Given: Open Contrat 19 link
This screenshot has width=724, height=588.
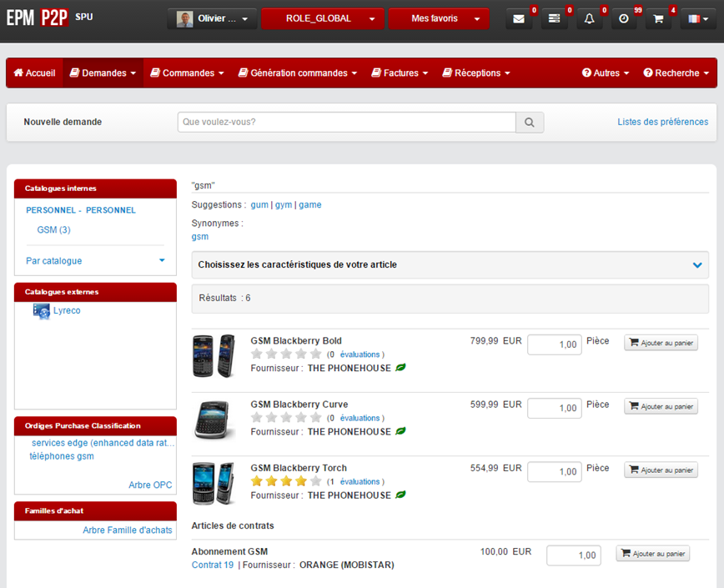Looking at the screenshot, I should (213, 565).
